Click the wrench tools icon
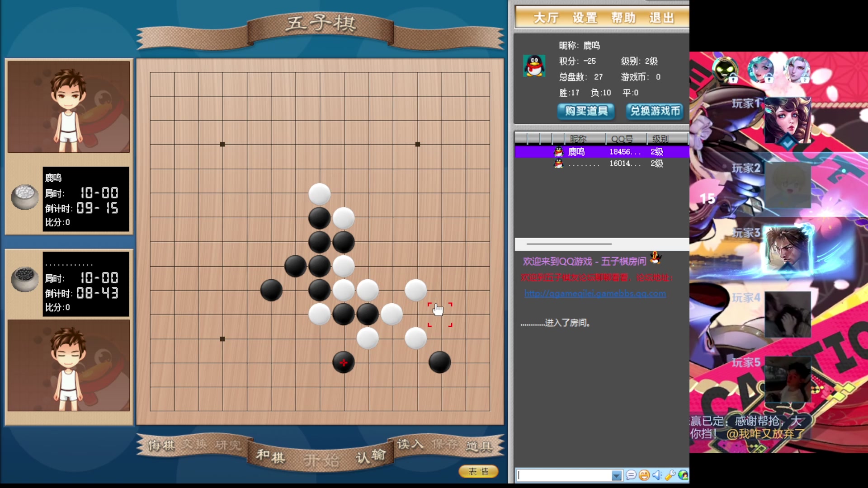The height and width of the screenshot is (488, 868). [670, 475]
